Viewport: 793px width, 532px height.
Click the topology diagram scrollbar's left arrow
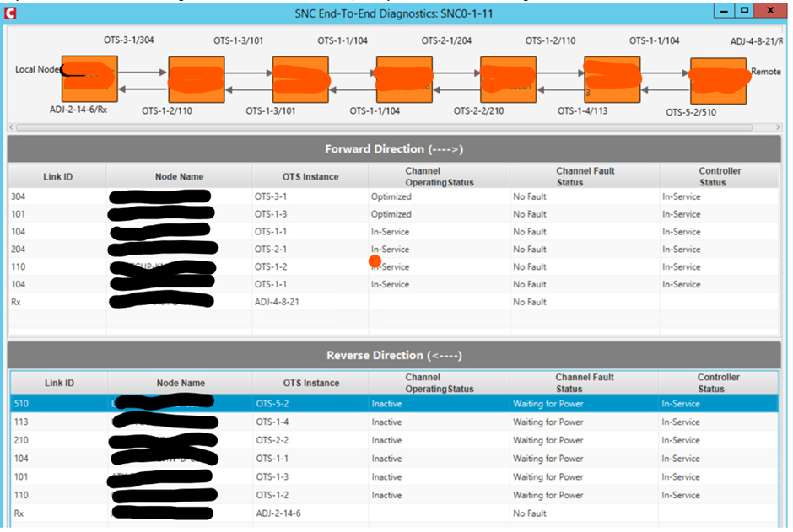coord(12,127)
